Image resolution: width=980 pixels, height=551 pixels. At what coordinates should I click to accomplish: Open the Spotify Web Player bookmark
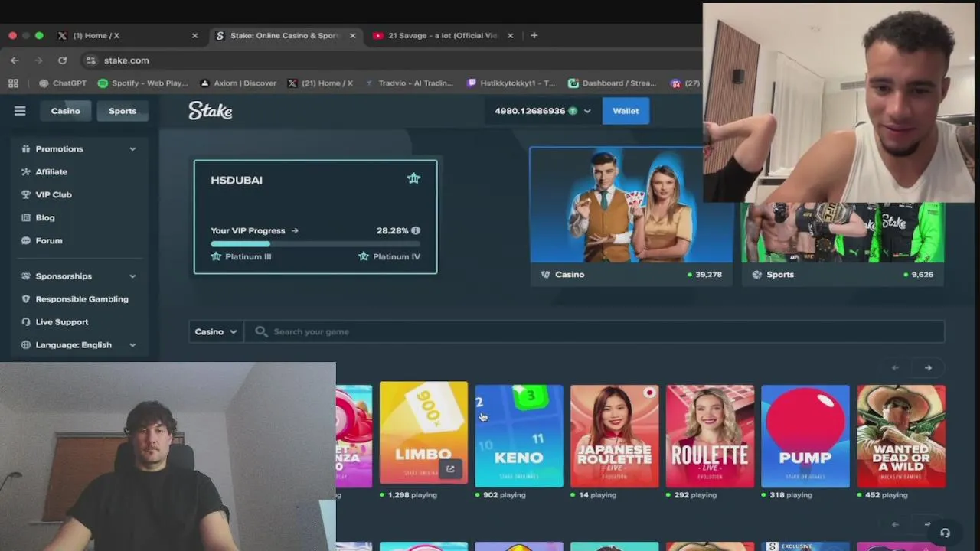pyautogui.click(x=143, y=83)
